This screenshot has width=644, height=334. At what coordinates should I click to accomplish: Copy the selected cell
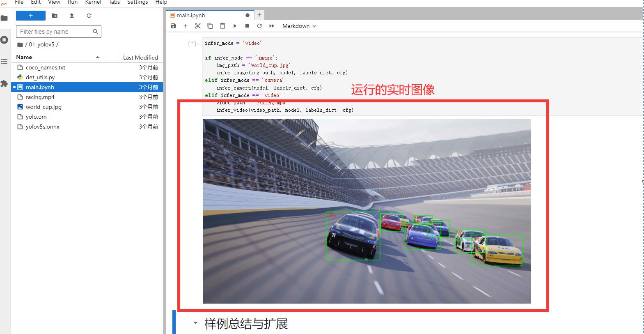click(x=210, y=26)
